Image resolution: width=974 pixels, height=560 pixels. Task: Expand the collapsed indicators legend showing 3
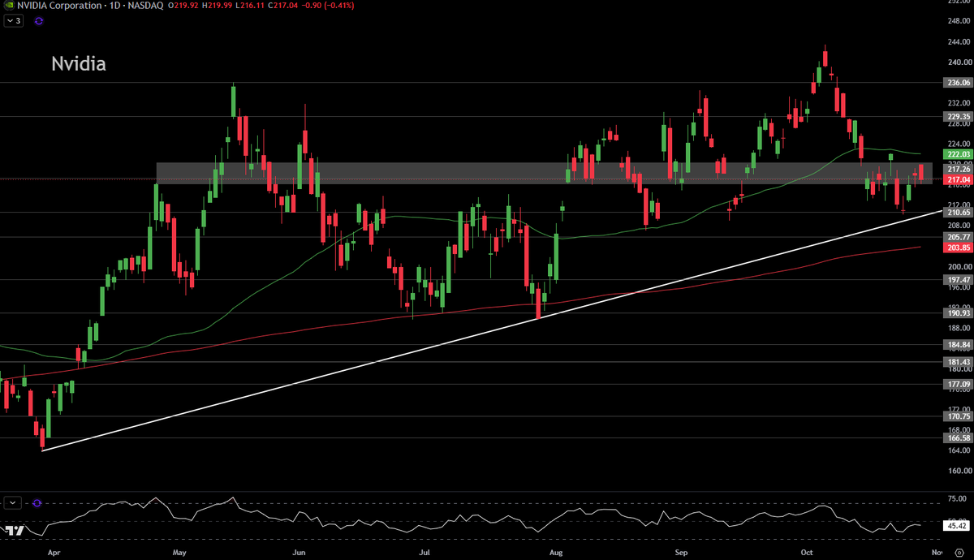[x=15, y=22]
